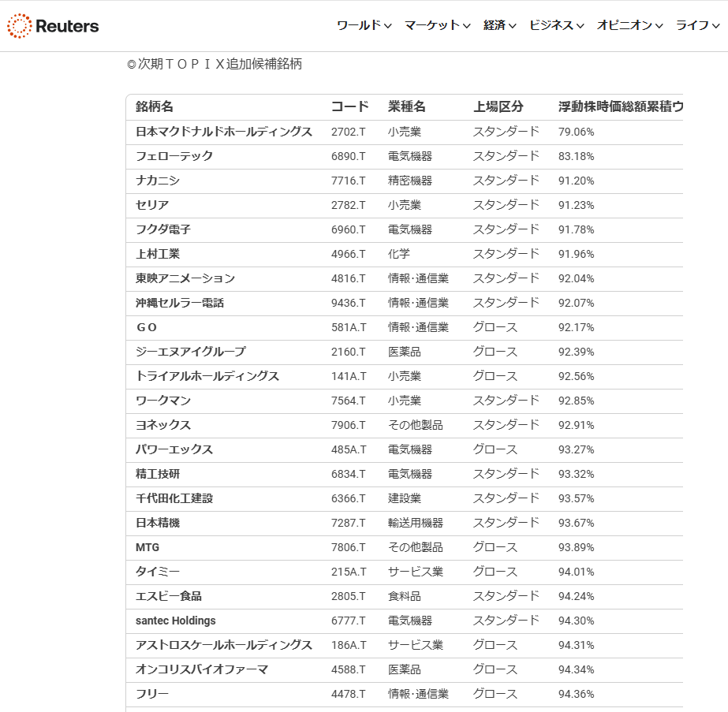Select the ナカニシ stock name
This screenshot has width=728, height=712.
pyautogui.click(x=158, y=181)
